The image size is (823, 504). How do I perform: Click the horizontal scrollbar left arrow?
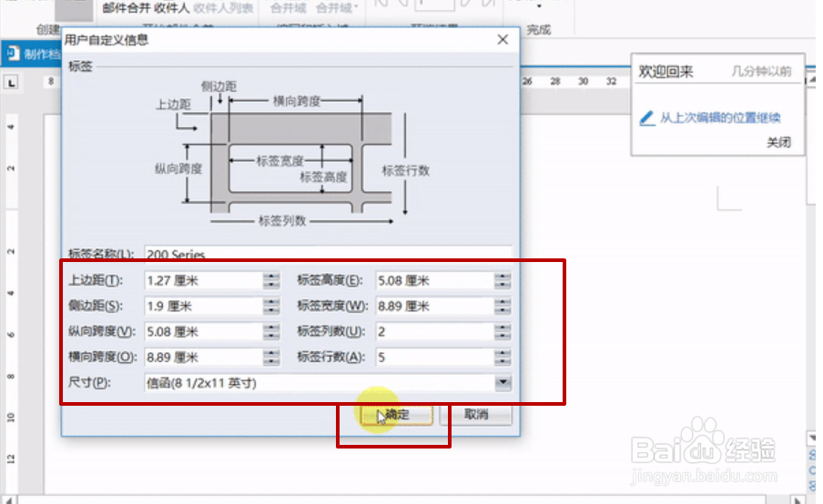pos(9,499)
